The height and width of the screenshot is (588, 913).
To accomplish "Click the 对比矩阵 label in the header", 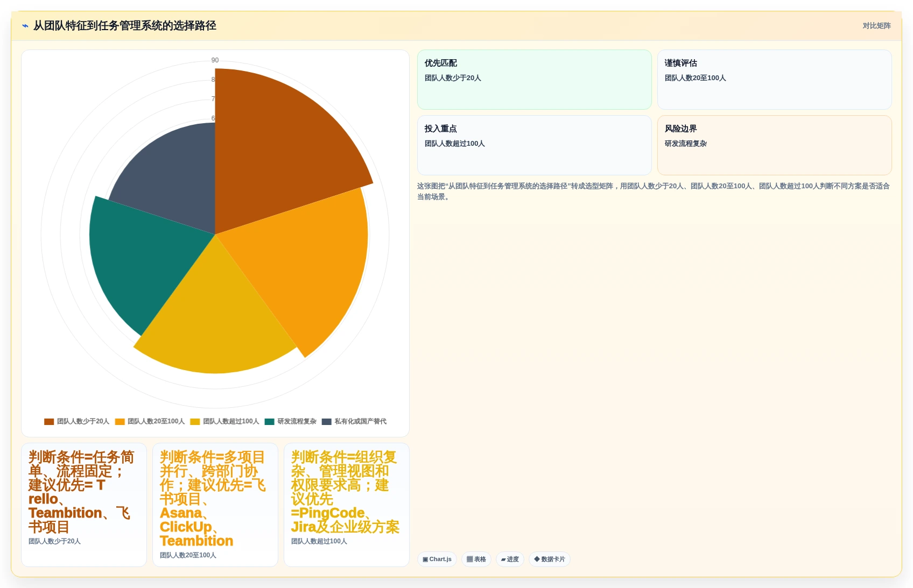I will (x=876, y=26).
